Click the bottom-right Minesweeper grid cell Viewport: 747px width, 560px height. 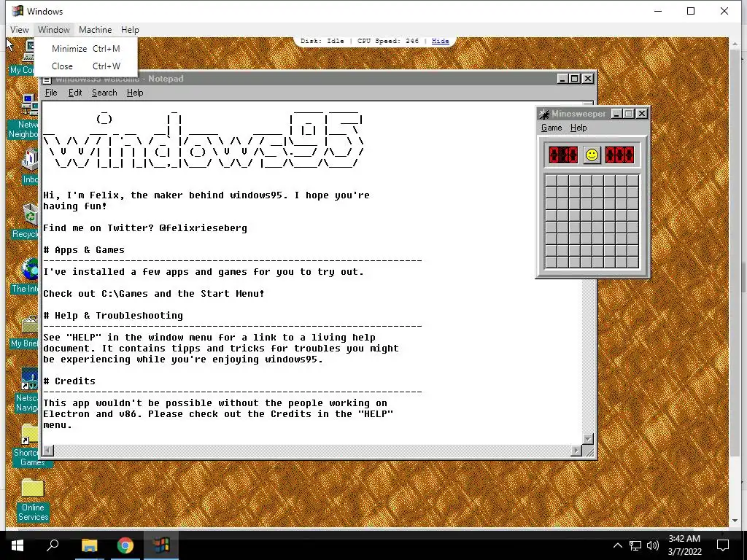(x=632, y=262)
